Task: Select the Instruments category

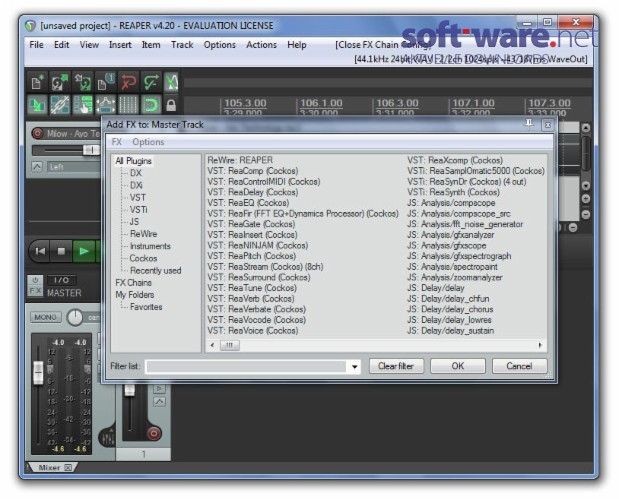Action: click(x=150, y=246)
